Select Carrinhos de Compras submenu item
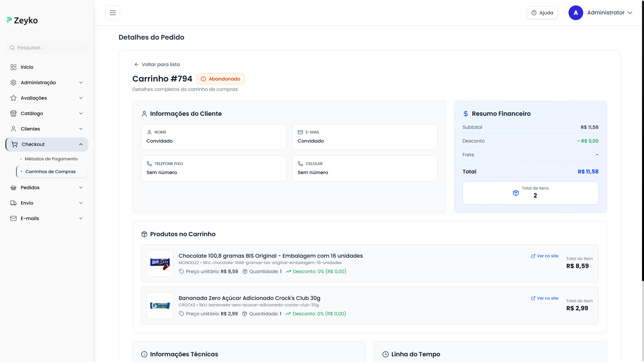 point(50,171)
